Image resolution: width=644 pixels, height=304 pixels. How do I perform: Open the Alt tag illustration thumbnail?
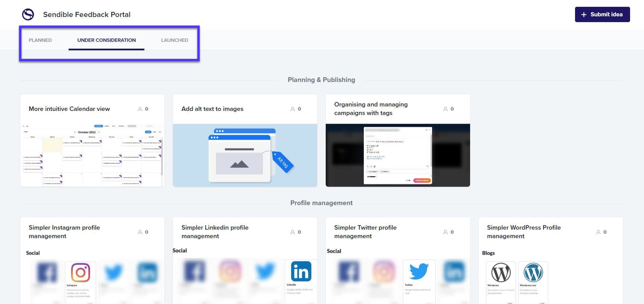point(245,155)
